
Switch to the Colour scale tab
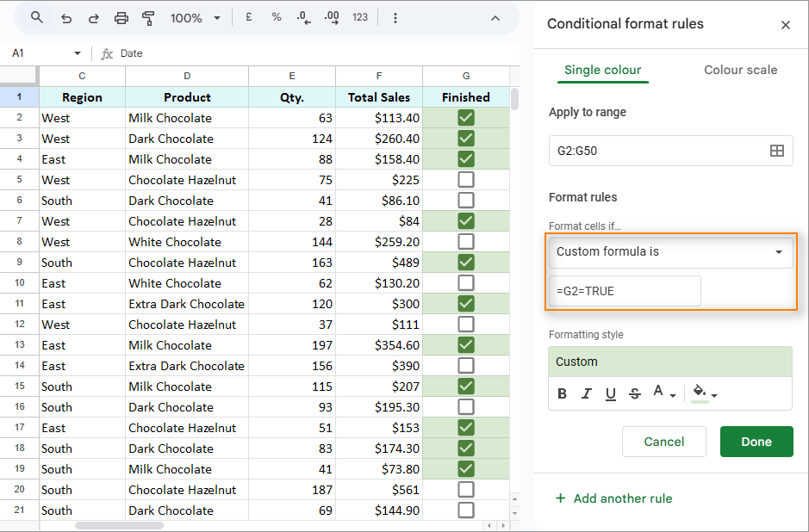[x=740, y=70]
